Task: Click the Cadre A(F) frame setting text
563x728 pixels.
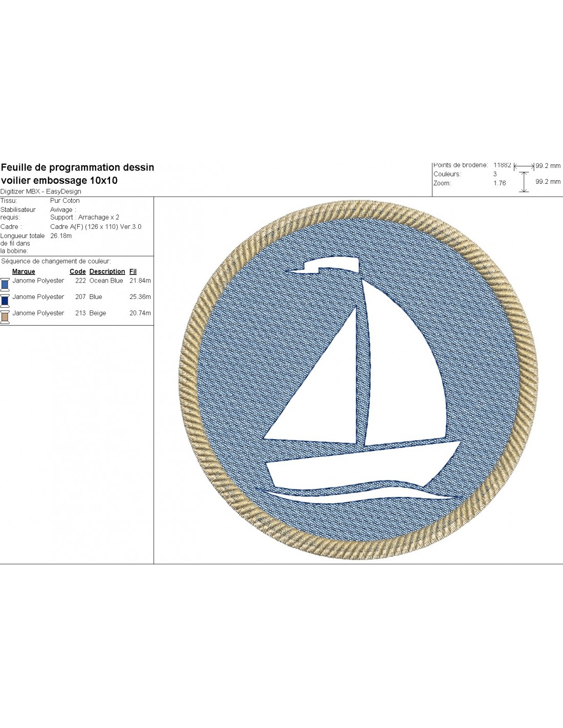Action: (x=96, y=227)
